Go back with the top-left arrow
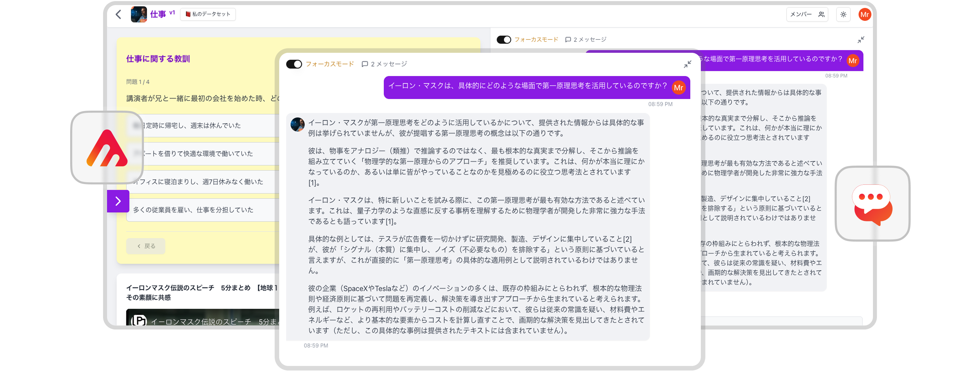 tap(118, 14)
